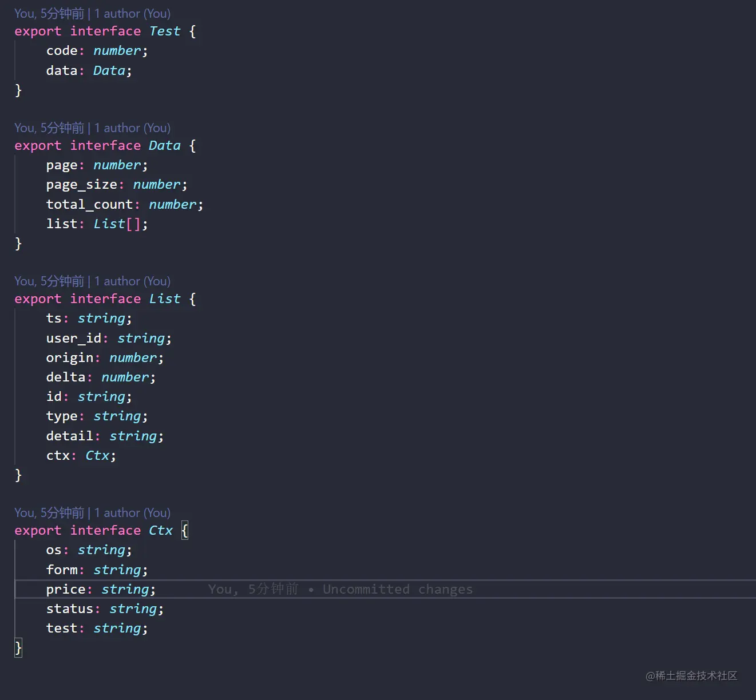Click the 'interface' keyword on the List declaration

(105, 299)
